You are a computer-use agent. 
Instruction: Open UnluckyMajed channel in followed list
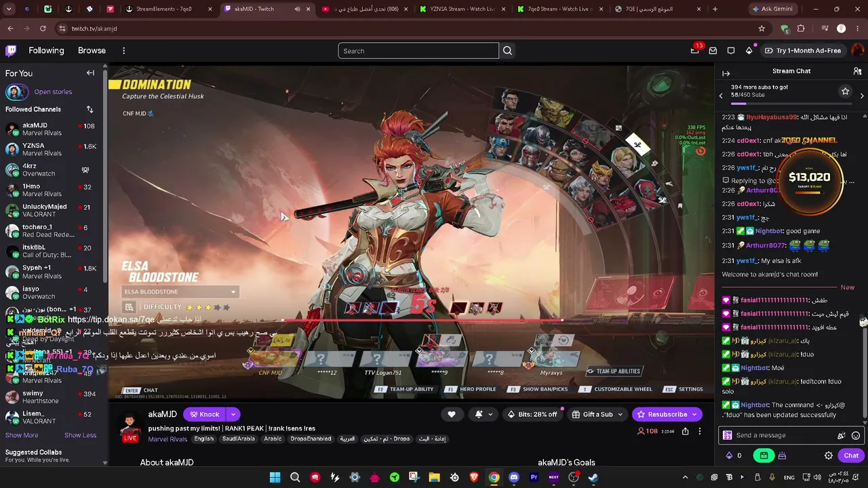(52, 210)
